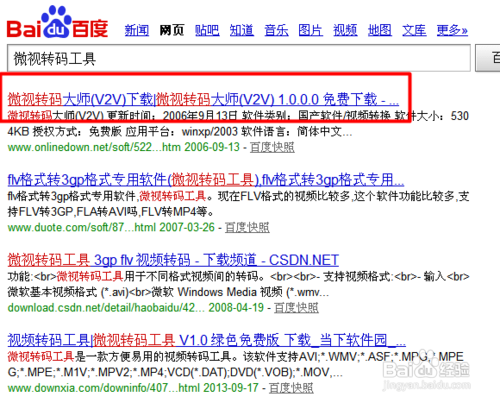Image resolution: width=500 pixels, height=403 pixels.
Task: Open 百度快照 for onlinedown.net result
Action: coord(272,147)
